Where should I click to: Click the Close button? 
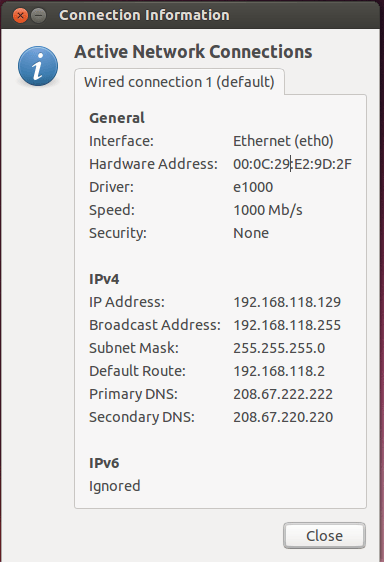(324, 536)
